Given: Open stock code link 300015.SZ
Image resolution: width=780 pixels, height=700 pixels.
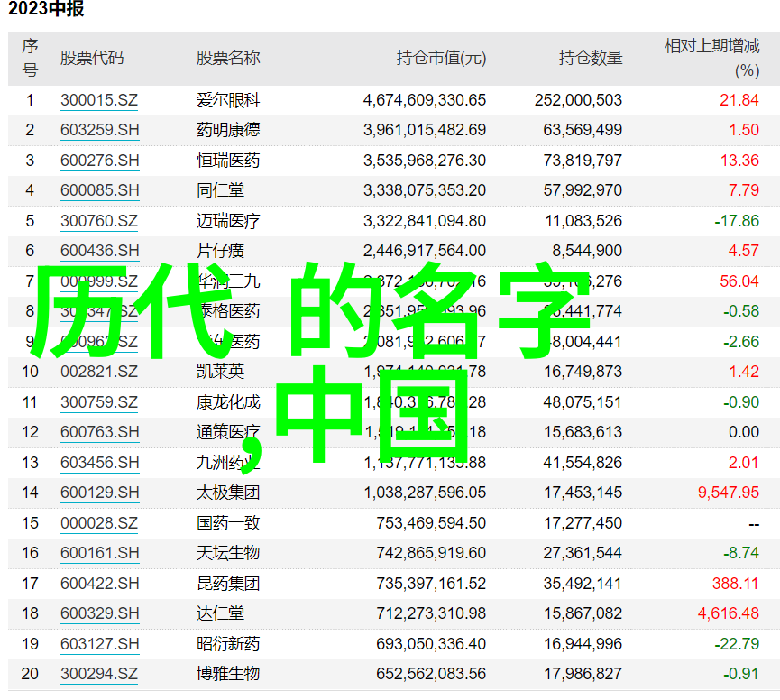Looking at the screenshot, I should coord(99,100).
